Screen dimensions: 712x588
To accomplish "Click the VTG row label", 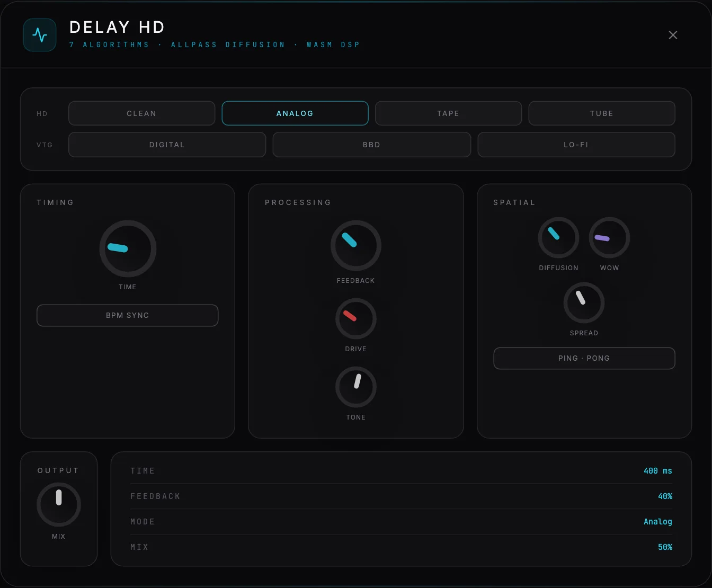I will (x=44, y=145).
